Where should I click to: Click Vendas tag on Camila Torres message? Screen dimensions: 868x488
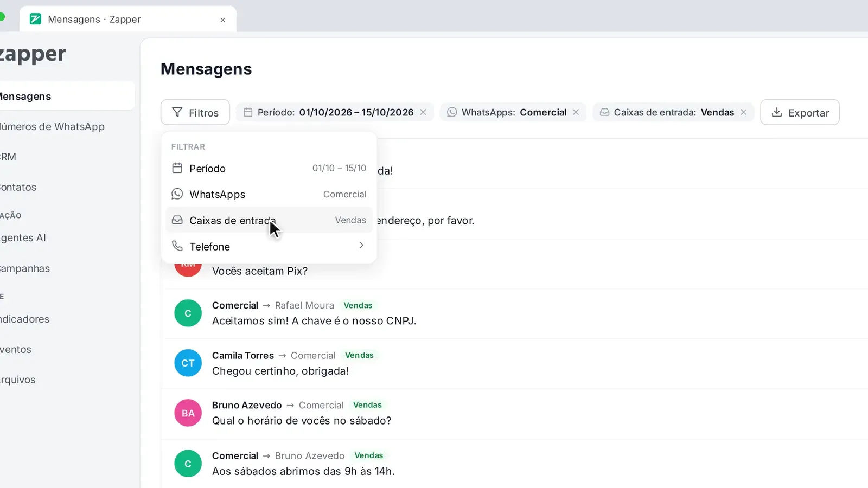(x=359, y=355)
